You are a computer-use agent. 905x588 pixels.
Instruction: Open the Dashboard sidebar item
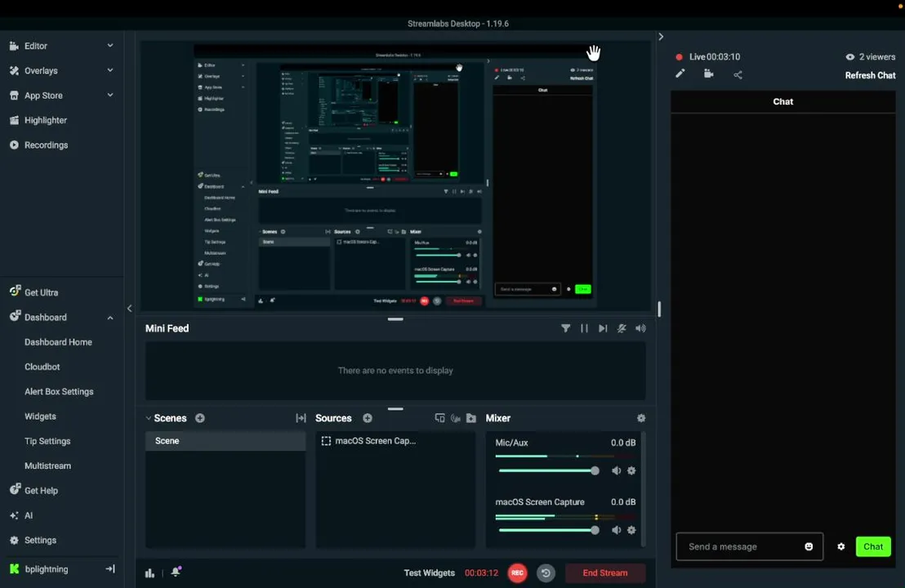point(46,317)
